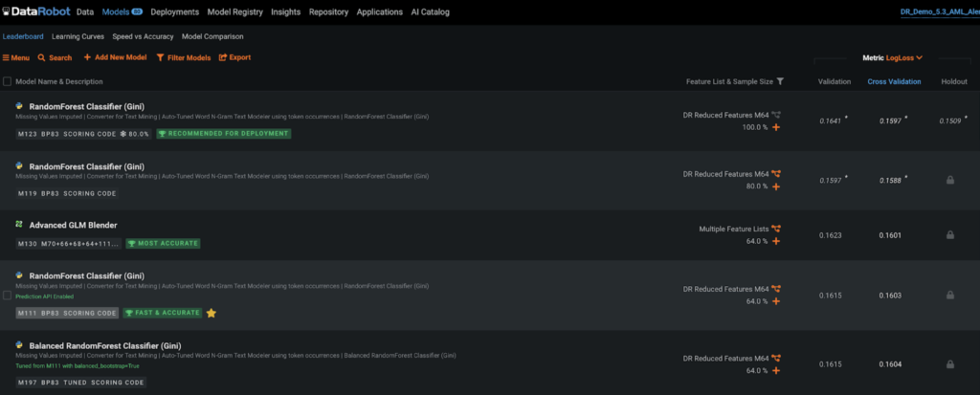Image resolution: width=980 pixels, height=395 pixels.
Task: Click the Fast & Accurate badge
Action: click(163, 313)
